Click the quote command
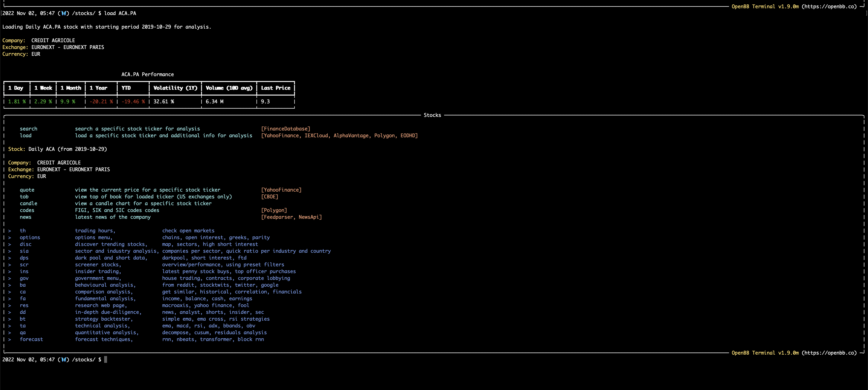The height and width of the screenshot is (390, 868). 27,190
